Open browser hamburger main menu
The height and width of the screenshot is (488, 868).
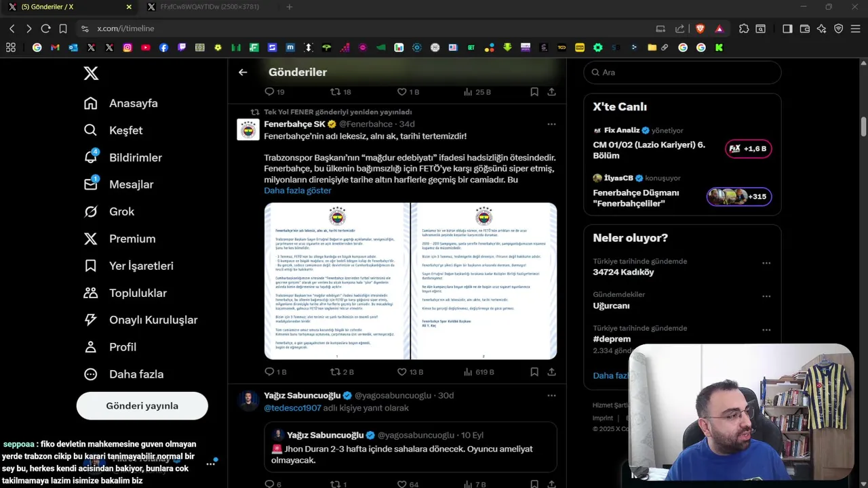[x=856, y=28]
